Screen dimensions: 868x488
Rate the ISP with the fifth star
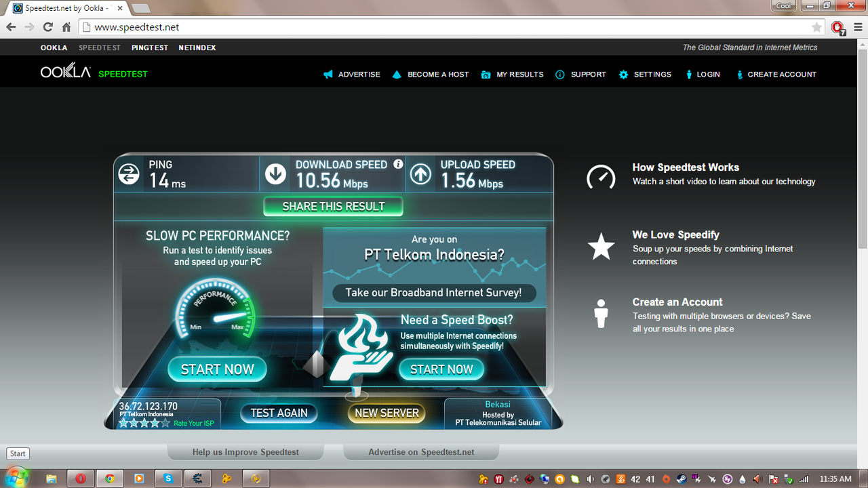165,423
